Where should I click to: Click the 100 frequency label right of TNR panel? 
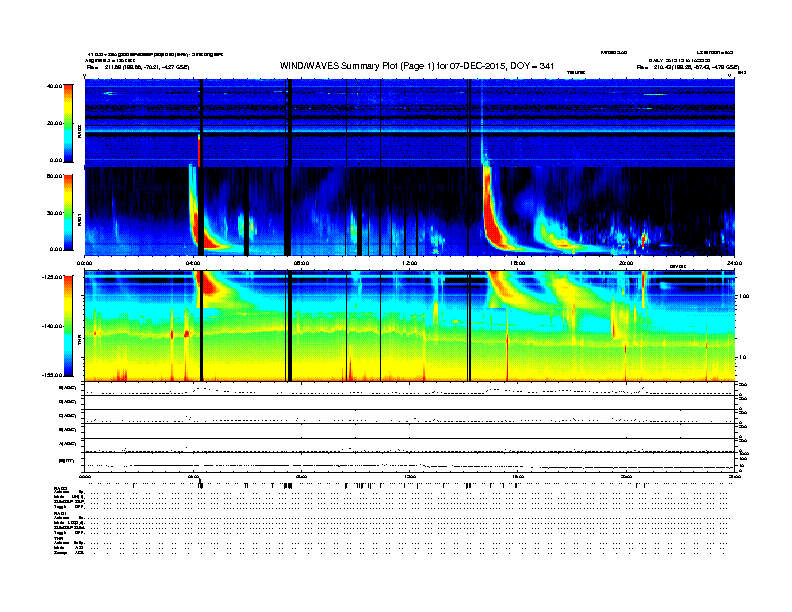pyautogui.click(x=744, y=296)
